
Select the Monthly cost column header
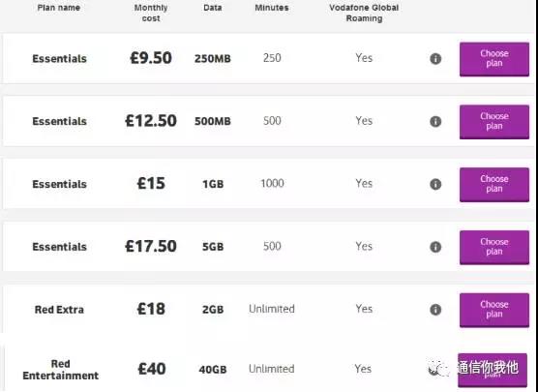point(151,13)
